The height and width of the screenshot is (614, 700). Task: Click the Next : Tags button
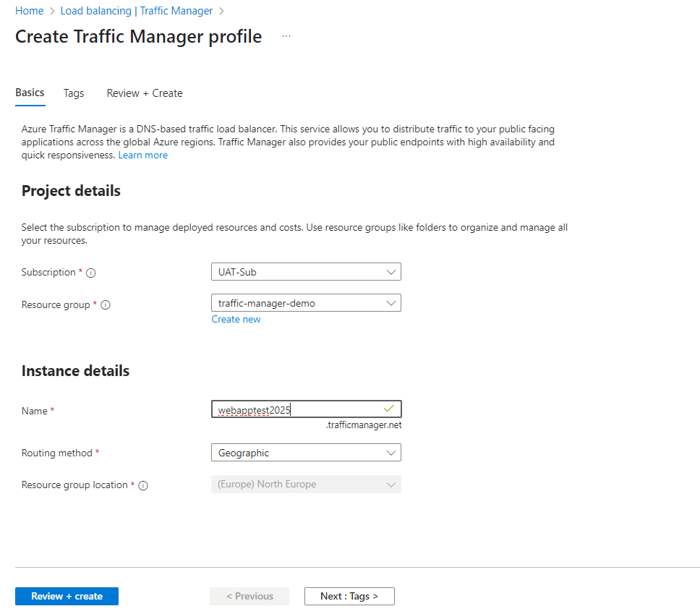(x=349, y=596)
